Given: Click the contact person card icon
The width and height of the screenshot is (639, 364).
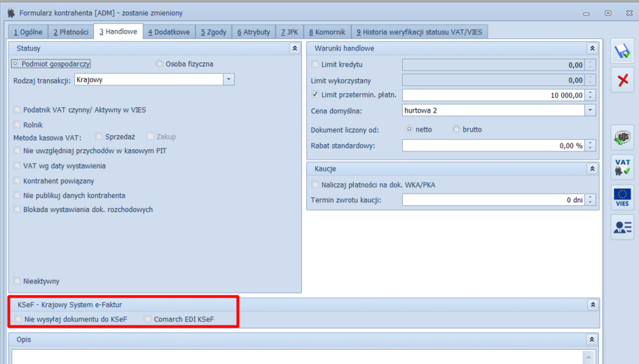Looking at the screenshot, I should [622, 227].
